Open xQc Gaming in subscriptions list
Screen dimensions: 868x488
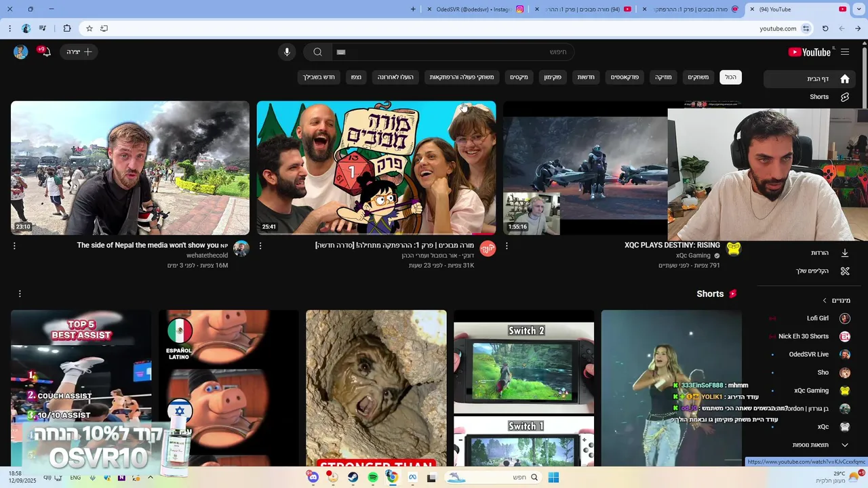tap(811, 390)
